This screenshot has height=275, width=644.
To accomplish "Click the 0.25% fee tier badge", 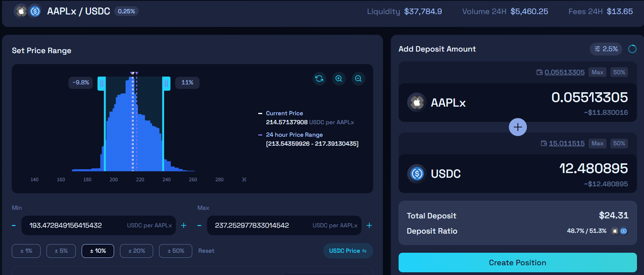I will [126, 11].
